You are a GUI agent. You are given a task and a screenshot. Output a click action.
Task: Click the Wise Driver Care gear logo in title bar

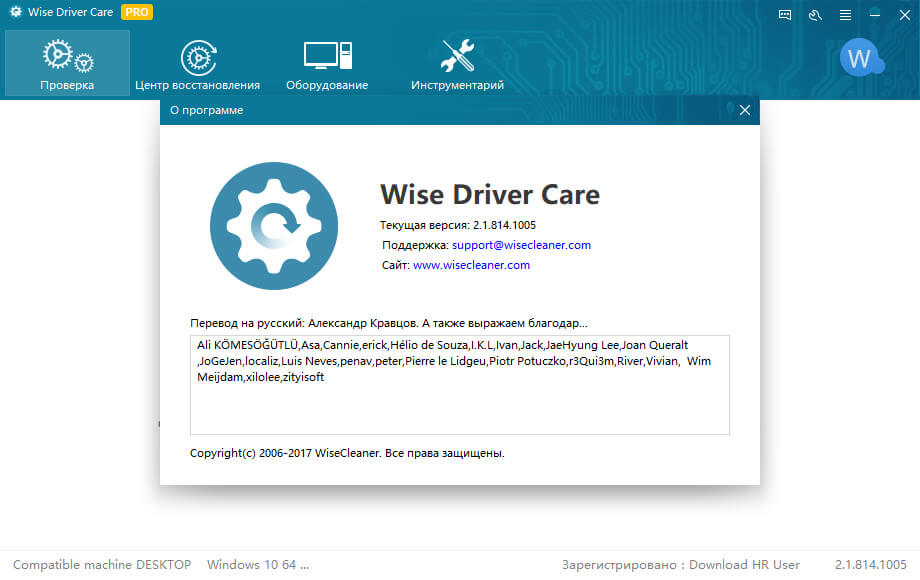(x=15, y=12)
